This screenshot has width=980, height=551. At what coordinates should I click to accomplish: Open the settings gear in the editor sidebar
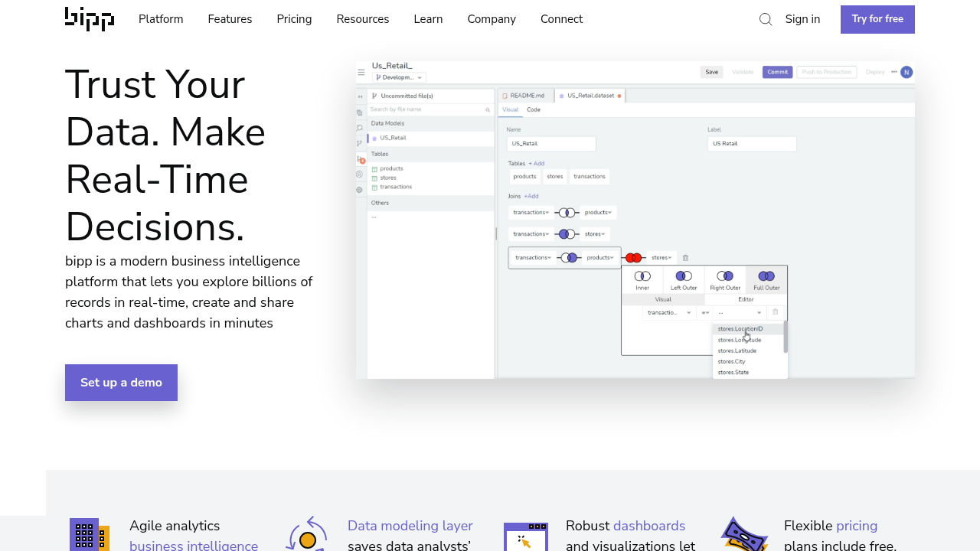[360, 190]
